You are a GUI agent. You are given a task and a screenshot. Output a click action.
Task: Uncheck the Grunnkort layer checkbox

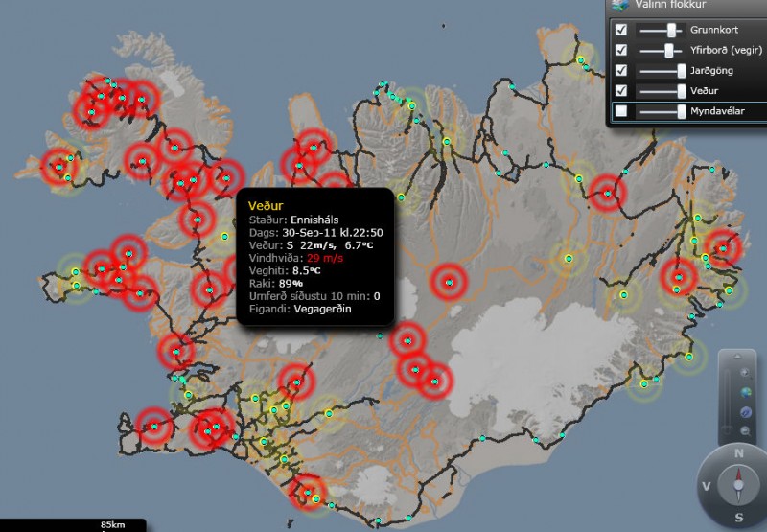[621, 30]
